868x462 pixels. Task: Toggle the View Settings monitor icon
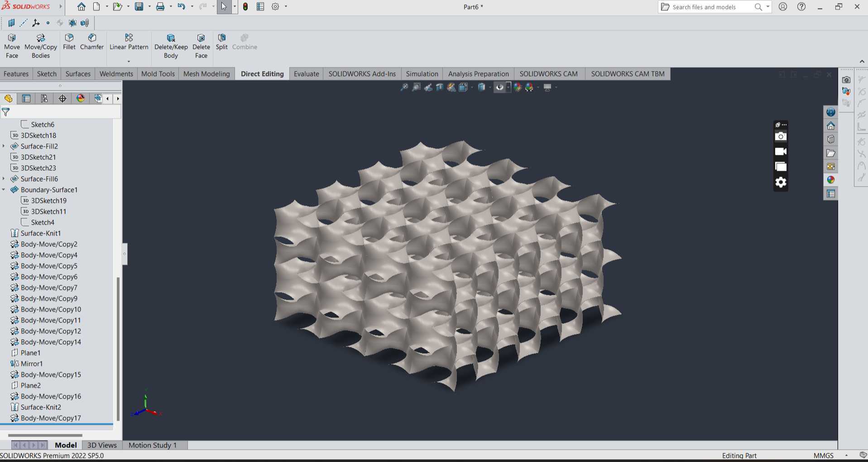tap(547, 87)
